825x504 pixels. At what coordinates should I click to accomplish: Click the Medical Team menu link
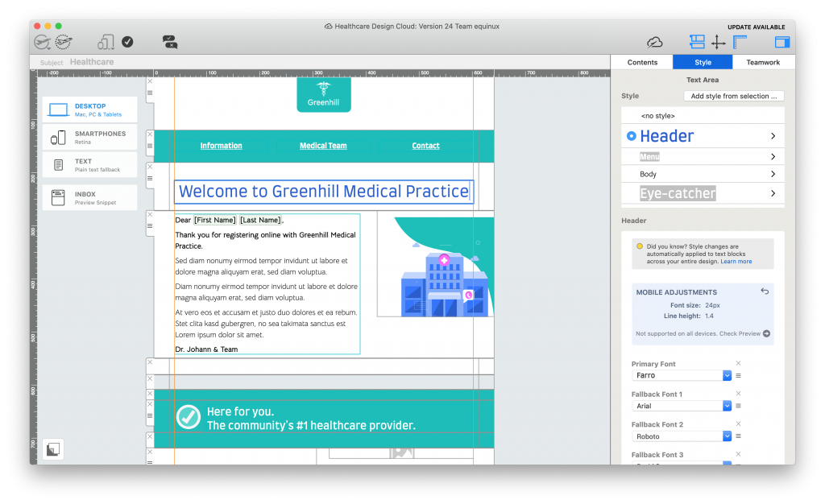pyautogui.click(x=323, y=146)
